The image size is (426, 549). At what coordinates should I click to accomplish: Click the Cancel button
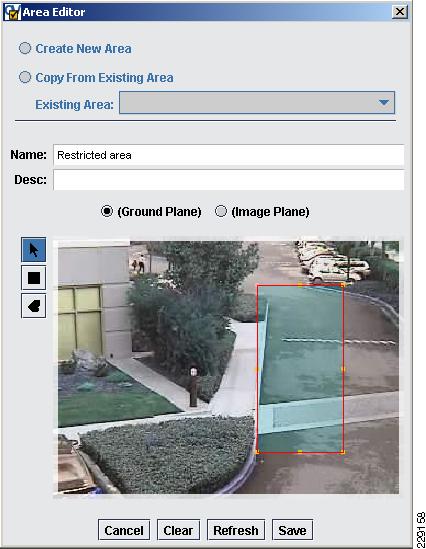click(x=124, y=530)
